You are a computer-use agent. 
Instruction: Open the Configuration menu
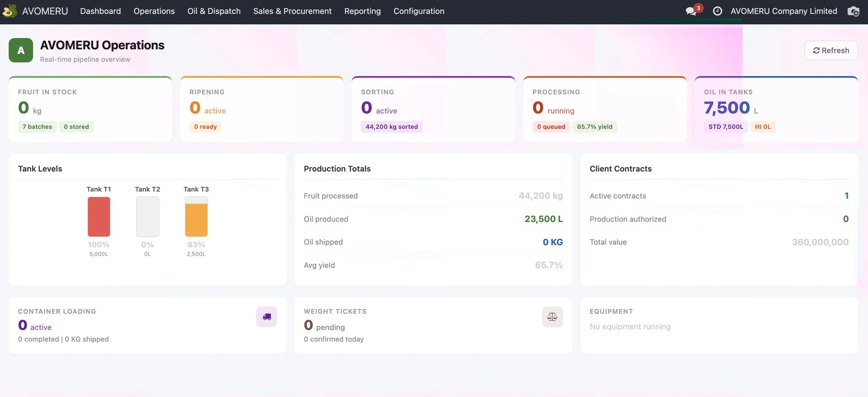pyautogui.click(x=419, y=11)
